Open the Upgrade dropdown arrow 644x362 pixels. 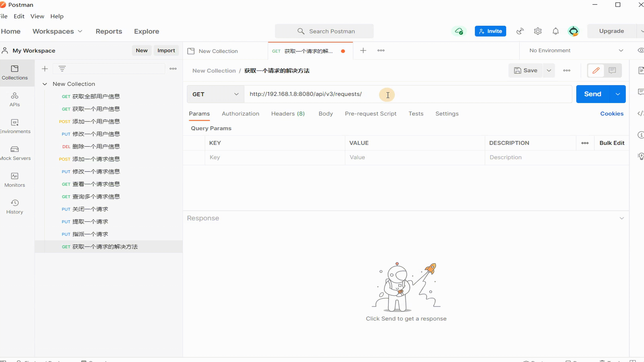click(641, 31)
